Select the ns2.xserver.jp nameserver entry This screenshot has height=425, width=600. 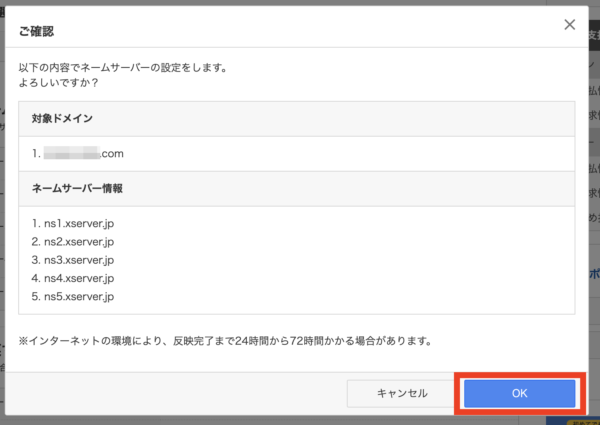[x=73, y=241]
